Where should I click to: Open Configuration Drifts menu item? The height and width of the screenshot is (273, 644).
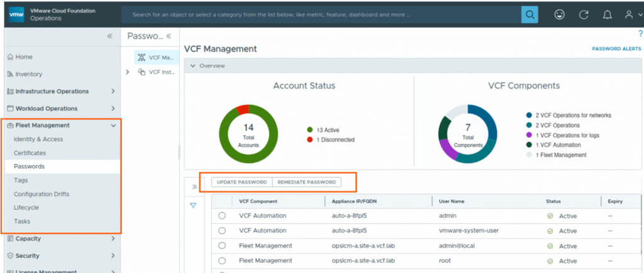pos(42,194)
